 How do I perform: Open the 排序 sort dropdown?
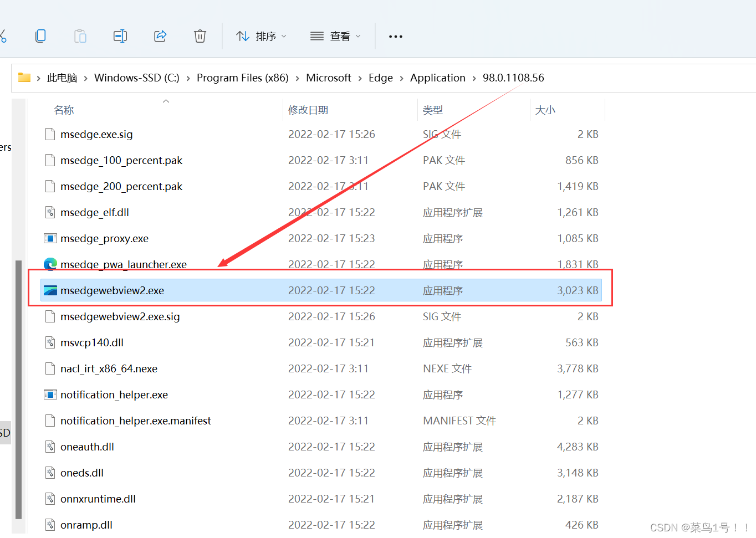[262, 36]
